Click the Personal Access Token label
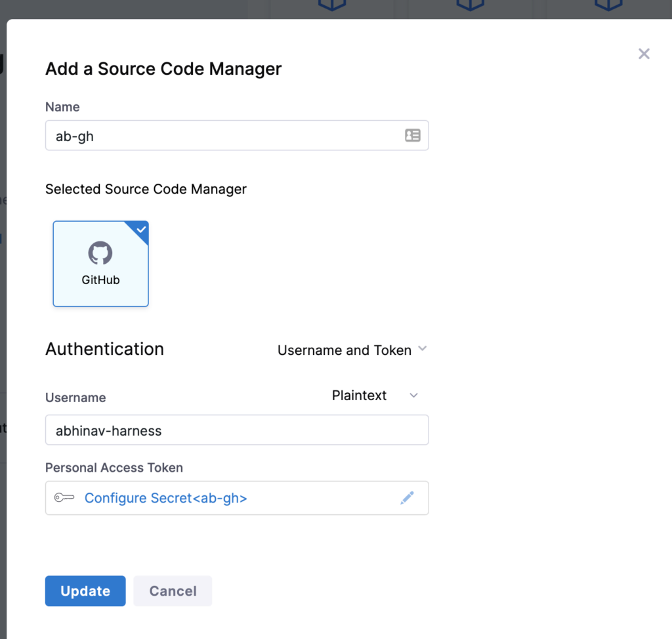This screenshot has width=672, height=639. (114, 468)
